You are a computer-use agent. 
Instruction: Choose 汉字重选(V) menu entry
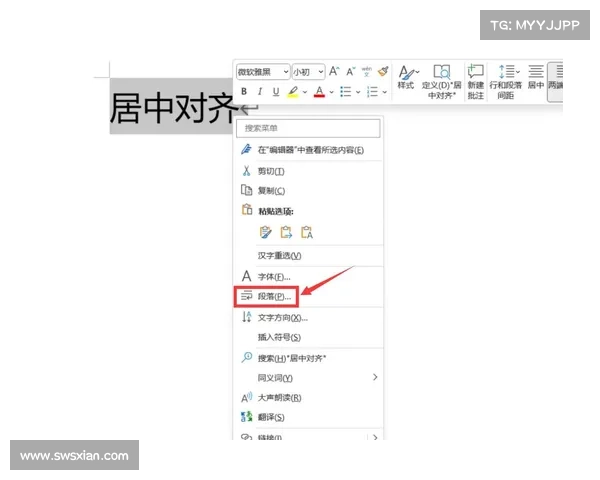(x=308, y=255)
